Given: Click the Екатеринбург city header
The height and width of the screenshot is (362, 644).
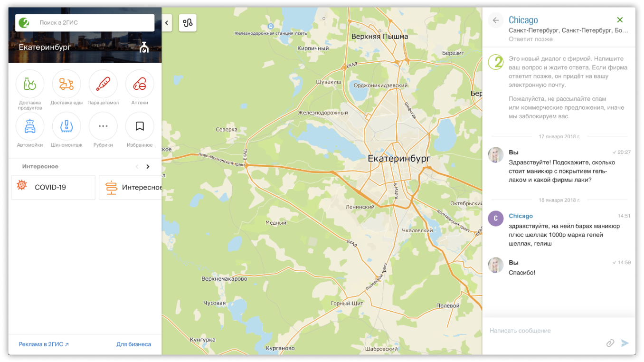Looking at the screenshot, I should [x=45, y=48].
